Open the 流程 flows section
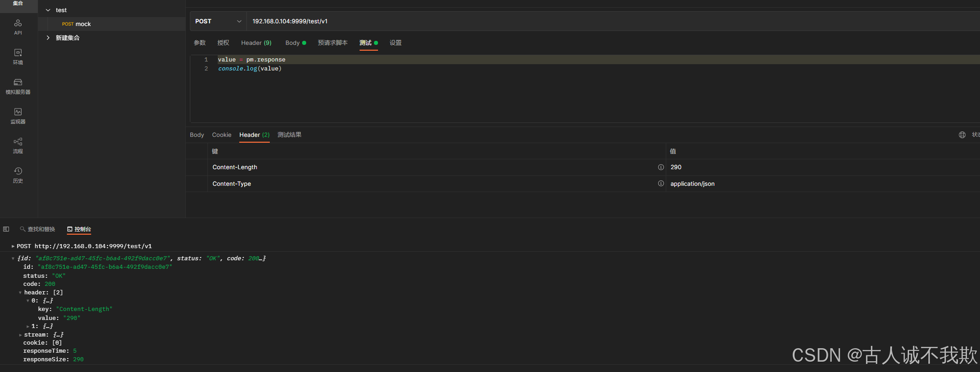Screen dimensions: 980x372 (18, 145)
